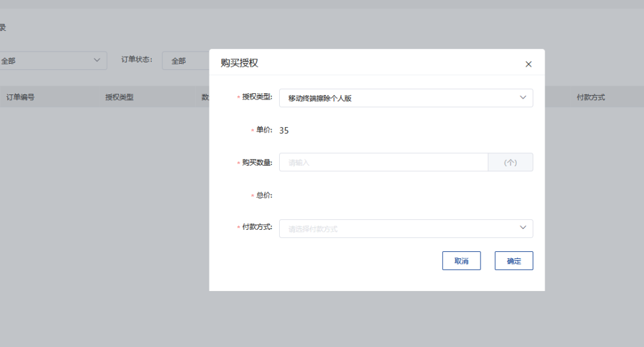Screen dimensions: 644x347
Task: Expand the leftmost 全部 filter dropdown
Action: [x=47, y=60]
